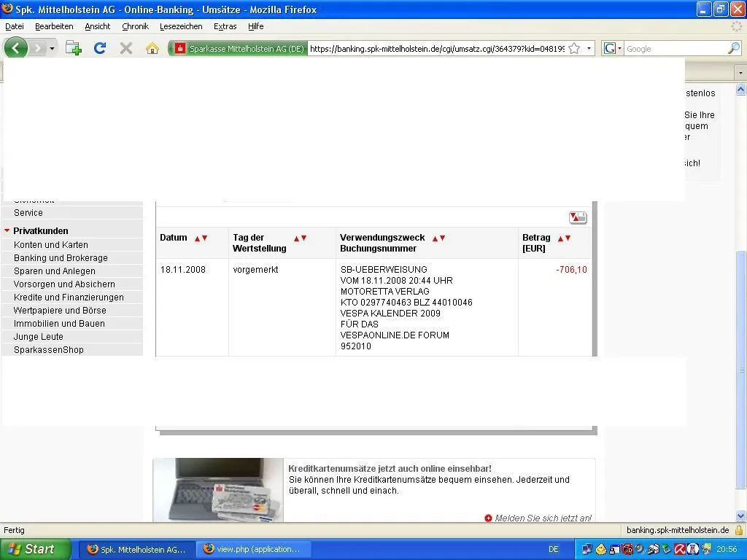747x560 pixels.
Task: Collapse the Privatkunden sidebar section
Action: pyautogui.click(x=7, y=231)
